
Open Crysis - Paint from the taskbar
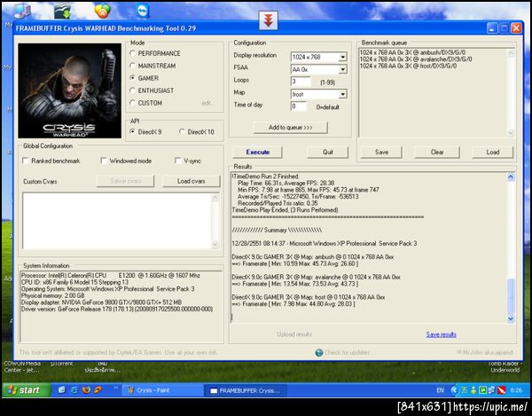[x=158, y=390]
